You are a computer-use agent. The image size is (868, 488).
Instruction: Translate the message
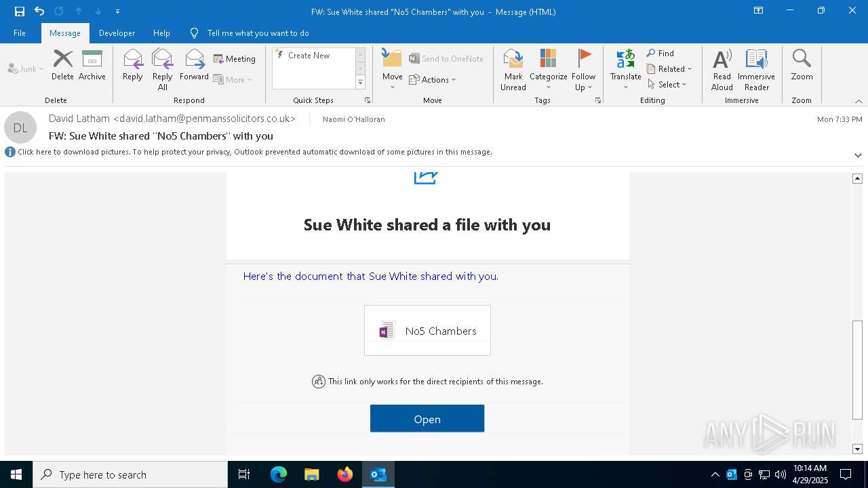(x=625, y=70)
